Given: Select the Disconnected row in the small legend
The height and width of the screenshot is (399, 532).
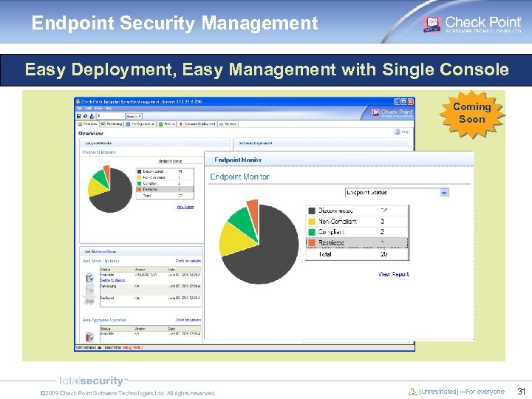Looking at the screenshot, I should point(165,171).
